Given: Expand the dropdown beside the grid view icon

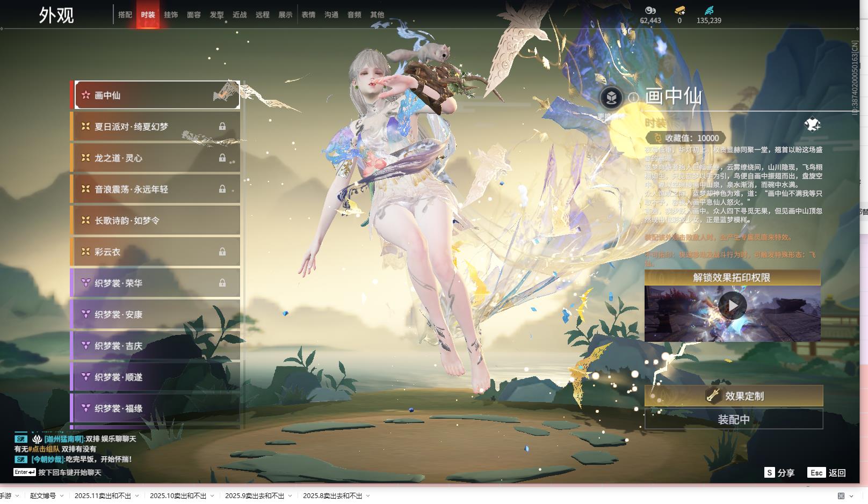Looking at the screenshot, I should [852, 496].
